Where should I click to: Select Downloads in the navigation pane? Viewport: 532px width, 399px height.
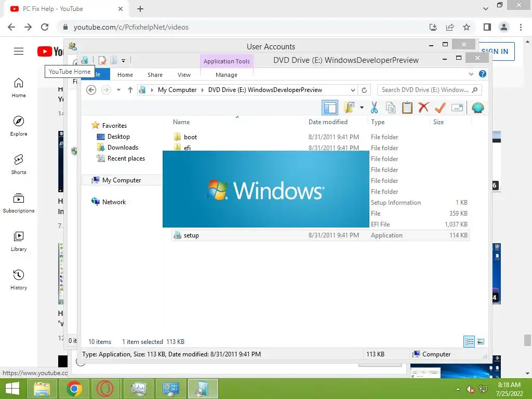[x=123, y=147]
